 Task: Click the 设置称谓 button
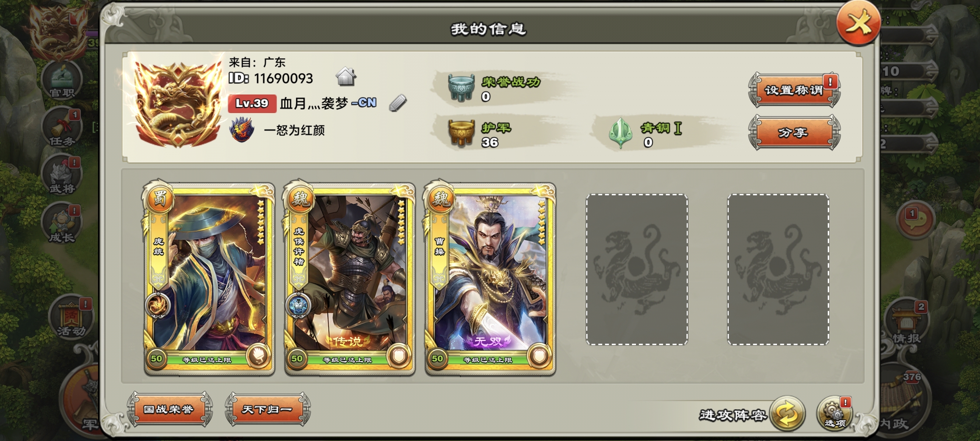coord(794,90)
